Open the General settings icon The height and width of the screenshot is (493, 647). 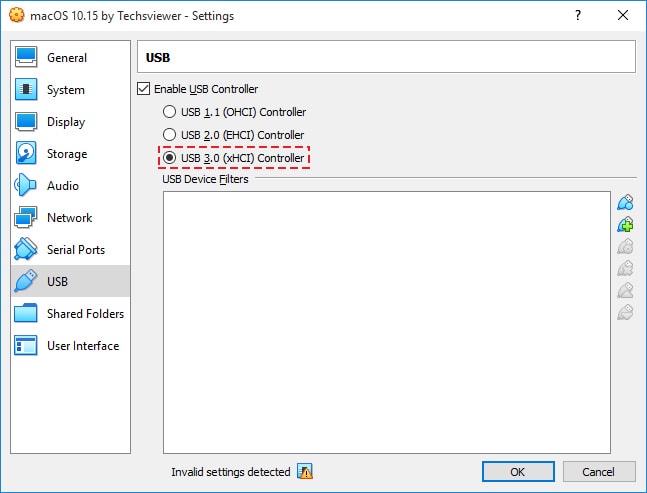pos(26,57)
